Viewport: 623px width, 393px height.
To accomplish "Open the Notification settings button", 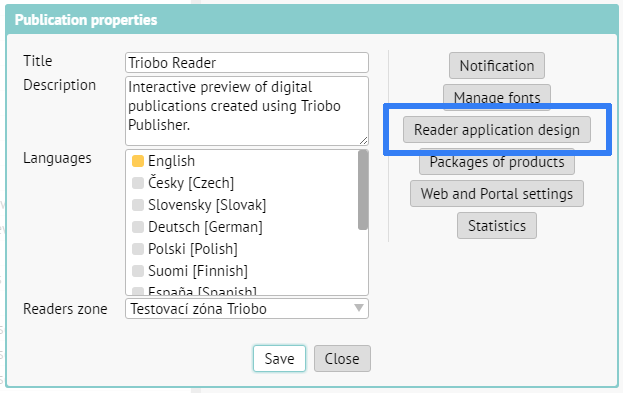I will (x=497, y=66).
